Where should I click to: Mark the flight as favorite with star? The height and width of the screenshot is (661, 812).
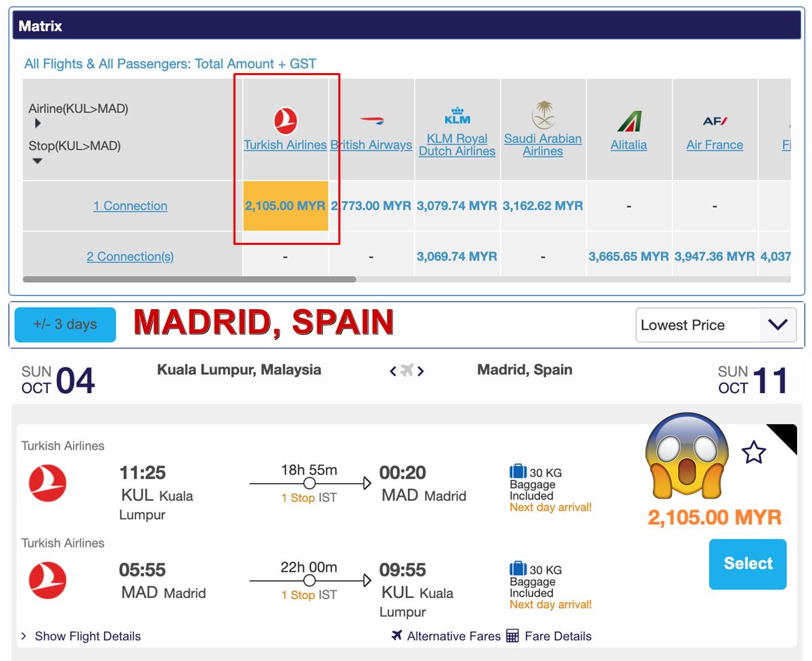(754, 452)
